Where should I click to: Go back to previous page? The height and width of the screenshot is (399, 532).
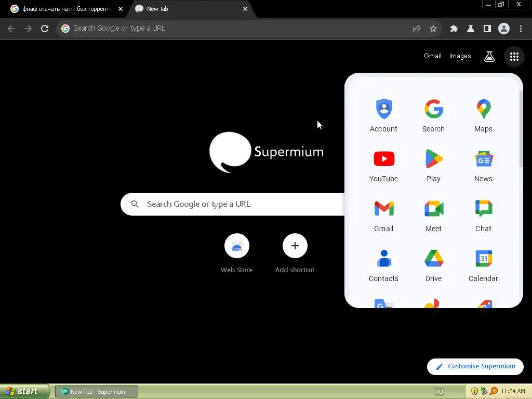click(x=11, y=29)
